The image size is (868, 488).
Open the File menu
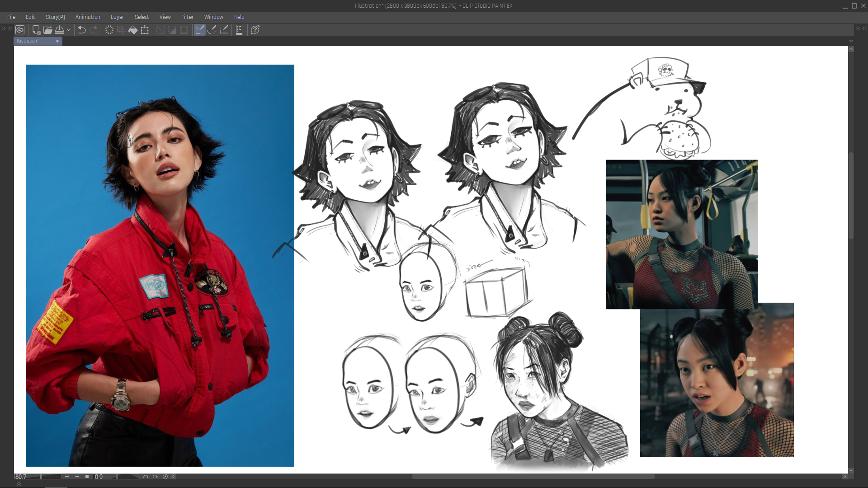coord(11,17)
